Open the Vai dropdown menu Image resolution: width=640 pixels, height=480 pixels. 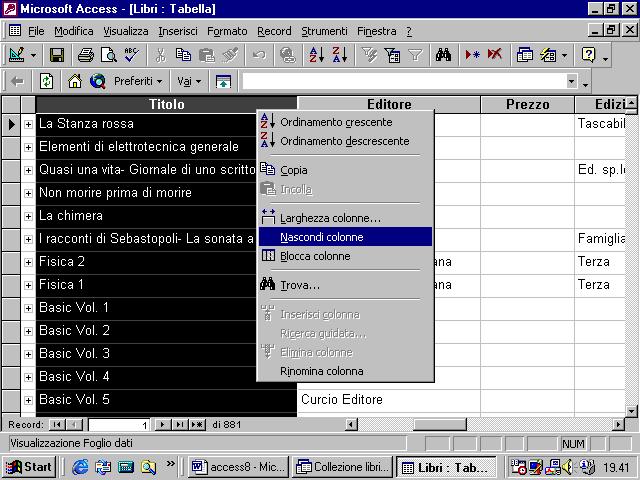click(189, 82)
